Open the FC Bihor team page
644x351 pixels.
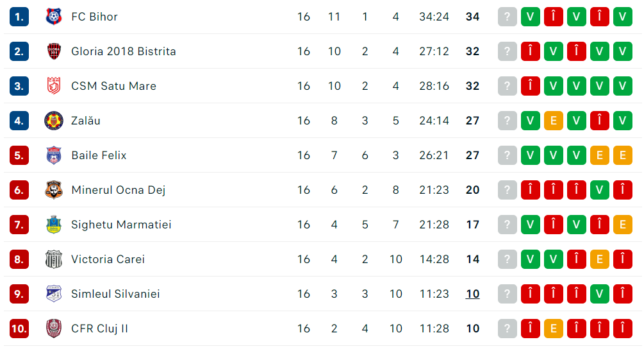pyautogui.click(x=94, y=17)
